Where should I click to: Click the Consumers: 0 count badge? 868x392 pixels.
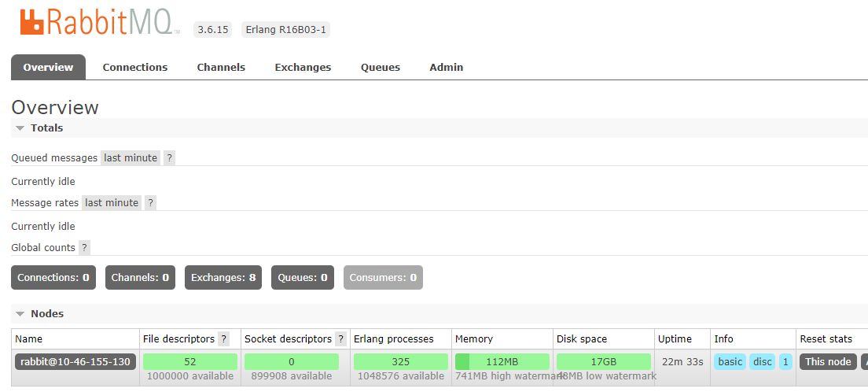(x=383, y=277)
